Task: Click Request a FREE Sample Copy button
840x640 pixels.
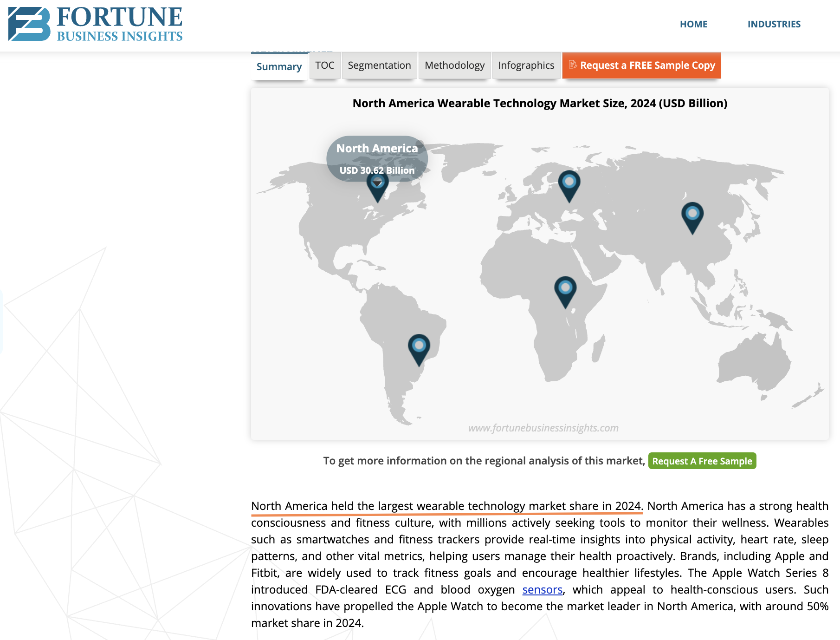Action: click(x=641, y=65)
